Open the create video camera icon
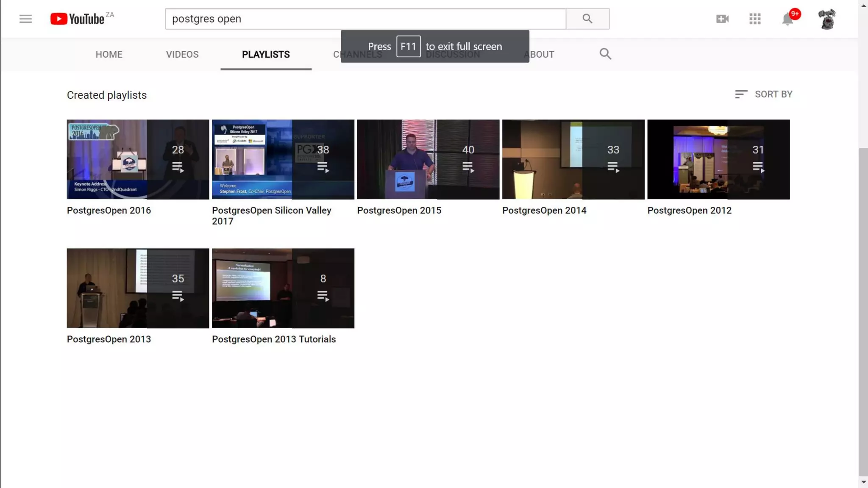The width and height of the screenshot is (868, 488). pyautogui.click(x=722, y=19)
